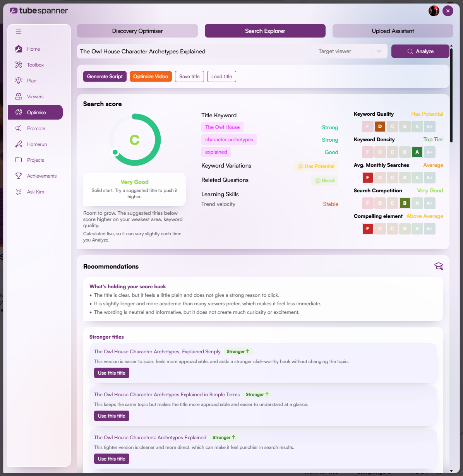Open Ask Kim chat icon
This screenshot has width=463, height=476.
(19, 192)
